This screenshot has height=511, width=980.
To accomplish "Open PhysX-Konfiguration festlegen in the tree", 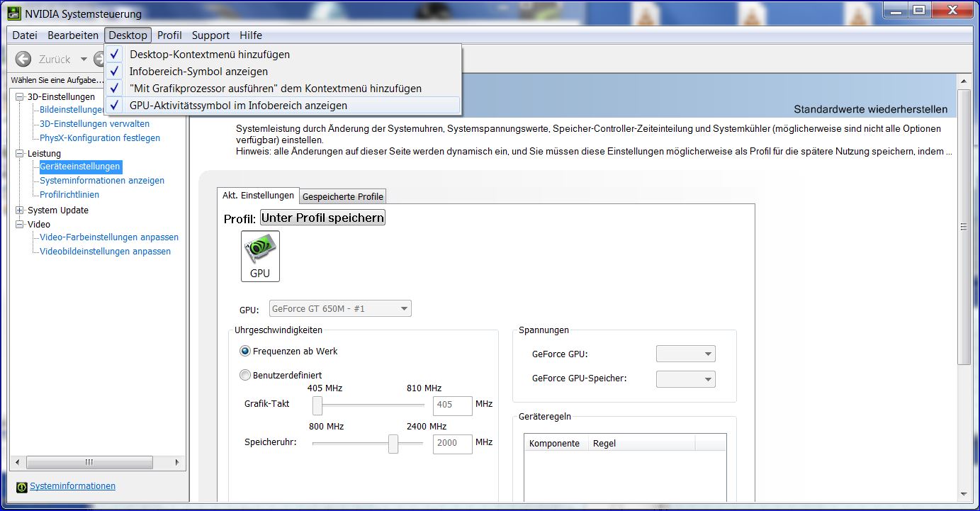I will tap(100, 137).
